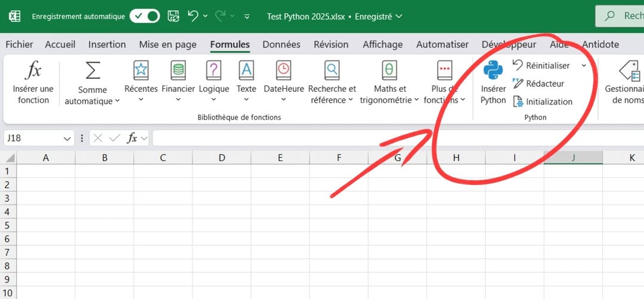Switch to the Affichage tab
This screenshot has height=299, width=644.
click(382, 44)
